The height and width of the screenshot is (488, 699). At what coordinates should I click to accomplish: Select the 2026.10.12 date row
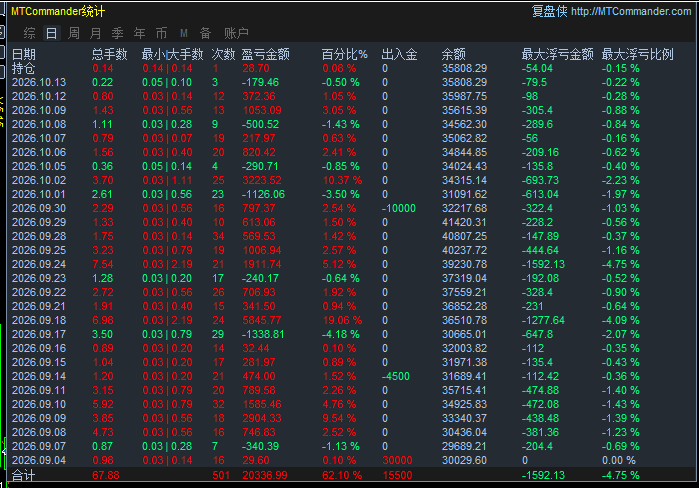point(39,96)
